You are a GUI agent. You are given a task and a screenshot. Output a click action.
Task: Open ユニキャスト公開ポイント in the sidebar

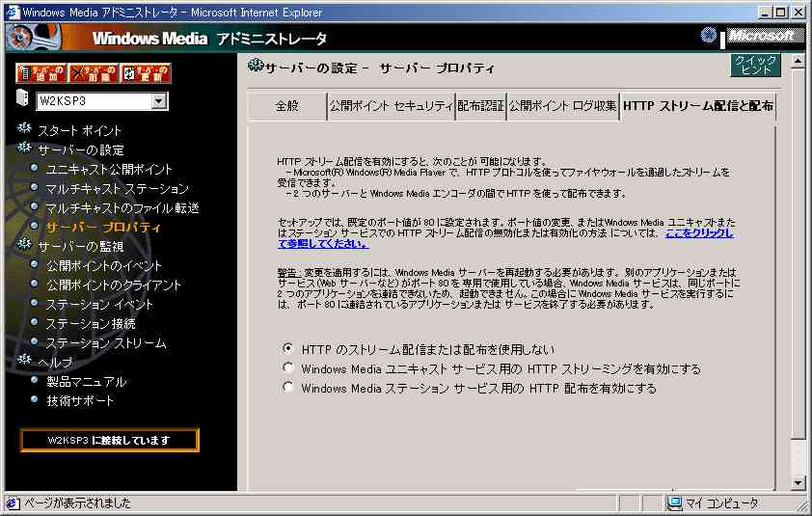point(109,170)
